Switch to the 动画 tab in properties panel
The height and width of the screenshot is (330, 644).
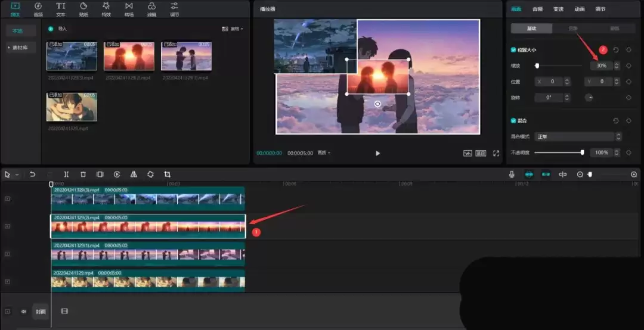pos(579,9)
